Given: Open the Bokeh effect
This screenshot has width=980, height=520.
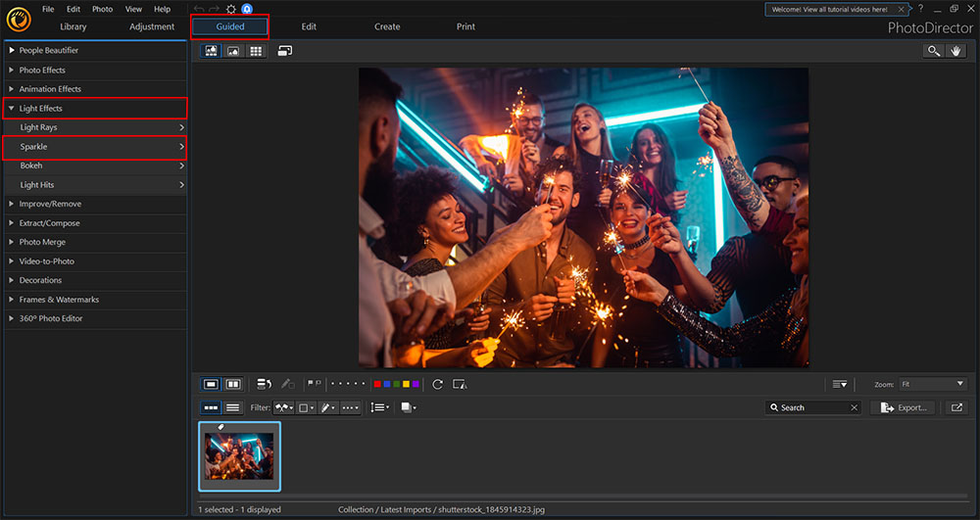Looking at the screenshot, I should pos(95,165).
